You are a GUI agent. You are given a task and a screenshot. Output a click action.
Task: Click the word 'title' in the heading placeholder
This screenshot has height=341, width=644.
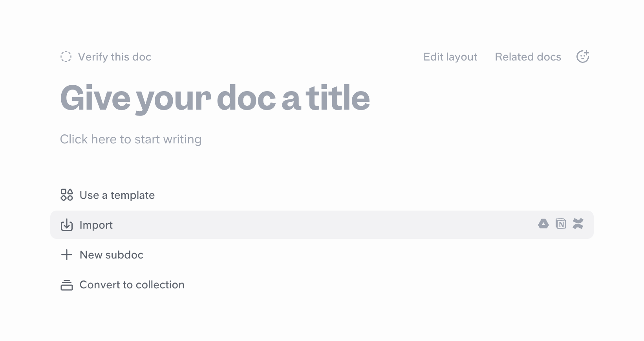click(x=338, y=98)
